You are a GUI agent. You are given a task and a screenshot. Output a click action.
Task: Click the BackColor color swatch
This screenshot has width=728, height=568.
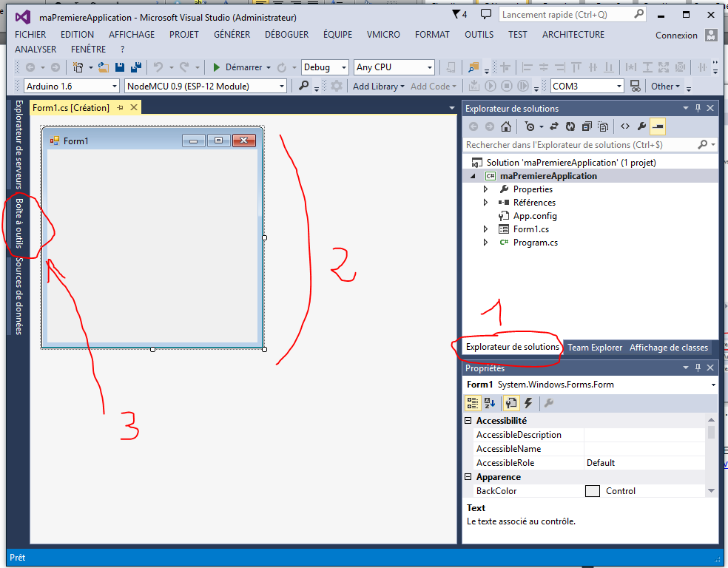(x=593, y=491)
